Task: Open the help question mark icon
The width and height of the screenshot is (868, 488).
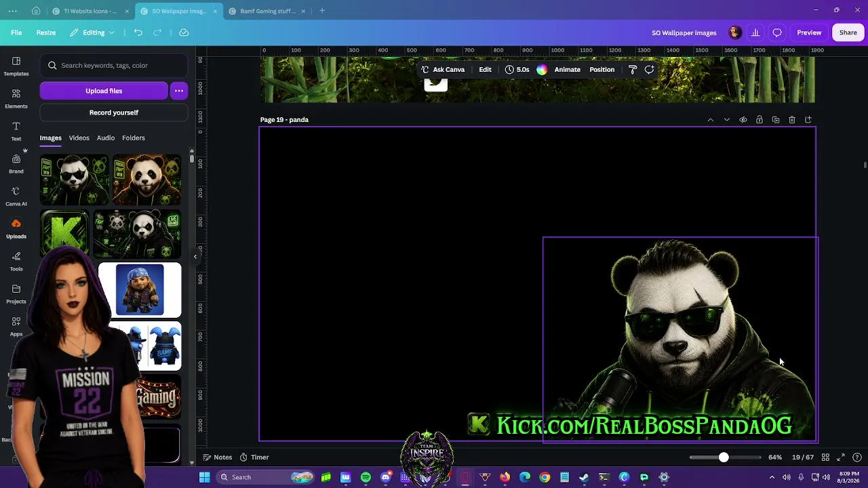Action: 857,457
